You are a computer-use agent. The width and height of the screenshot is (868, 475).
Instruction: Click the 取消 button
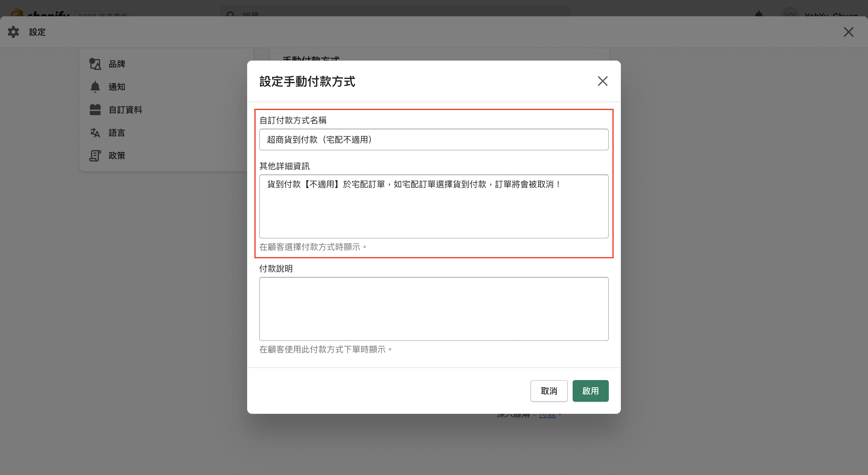coord(549,391)
